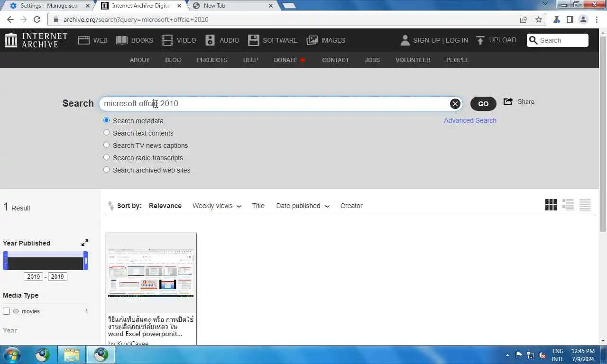The width and height of the screenshot is (607, 364).
Task: Open the File Explorer taskbar icon
Action: point(72,355)
